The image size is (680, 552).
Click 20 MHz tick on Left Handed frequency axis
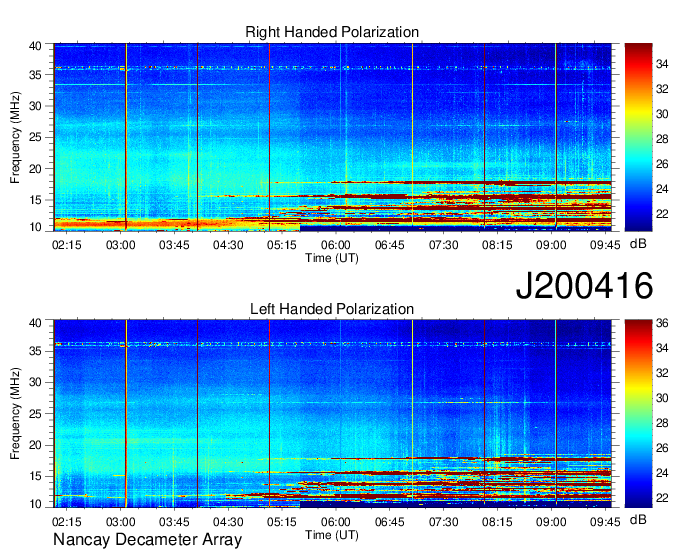pyautogui.click(x=35, y=445)
